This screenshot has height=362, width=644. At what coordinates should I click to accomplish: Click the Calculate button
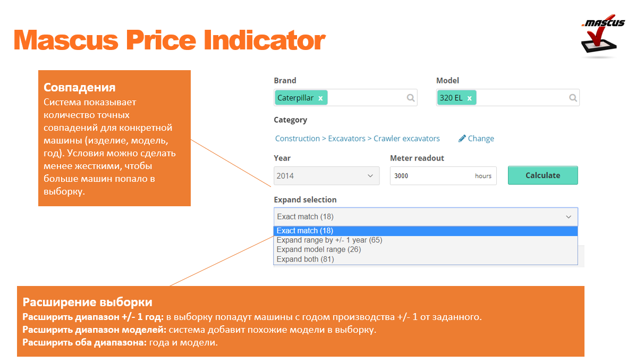coord(543,175)
